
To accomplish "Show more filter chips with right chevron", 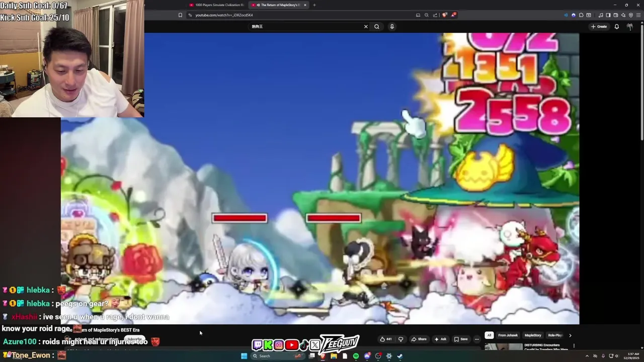I will point(570,335).
